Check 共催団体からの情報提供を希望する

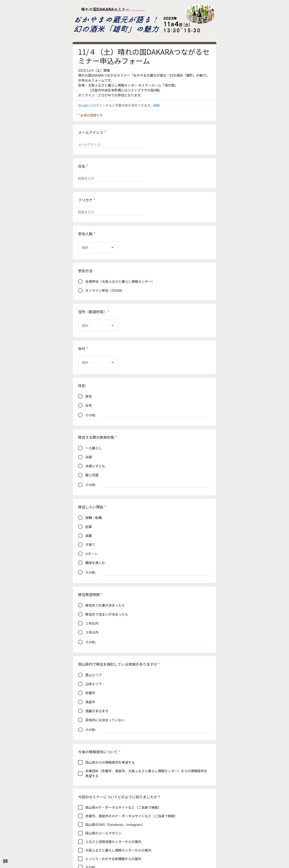(x=80, y=773)
